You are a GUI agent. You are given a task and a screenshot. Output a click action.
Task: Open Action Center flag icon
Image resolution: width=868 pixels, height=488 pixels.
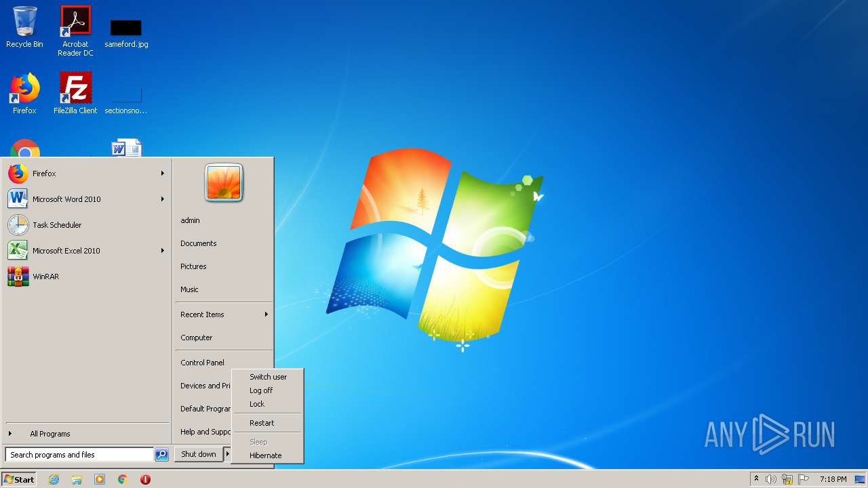coord(804,479)
